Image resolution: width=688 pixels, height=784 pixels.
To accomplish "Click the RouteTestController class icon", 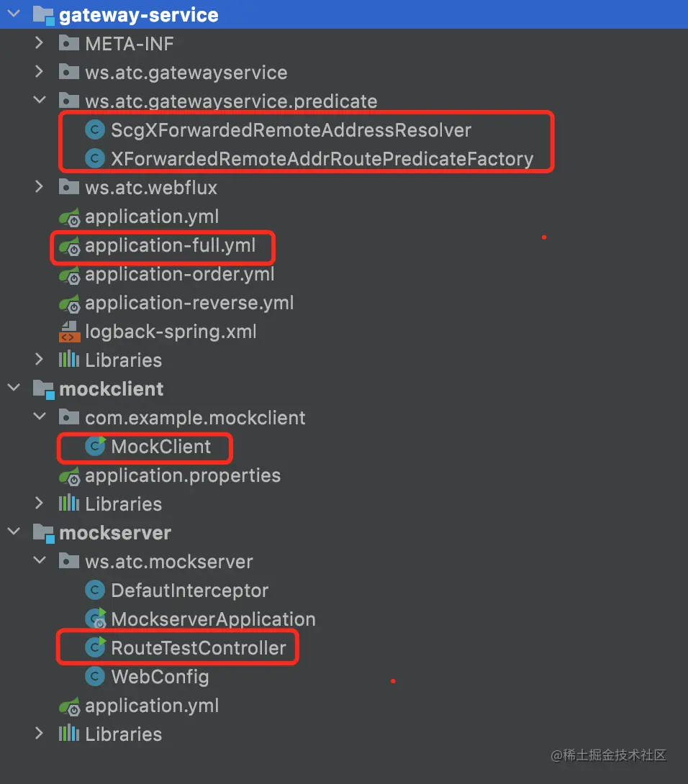I will 94,647.
